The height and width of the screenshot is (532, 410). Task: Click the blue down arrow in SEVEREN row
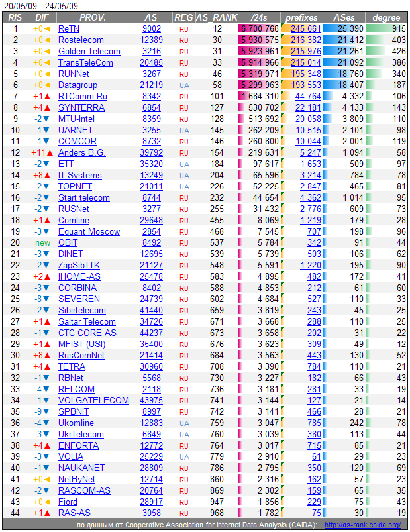tap(46, 299)
